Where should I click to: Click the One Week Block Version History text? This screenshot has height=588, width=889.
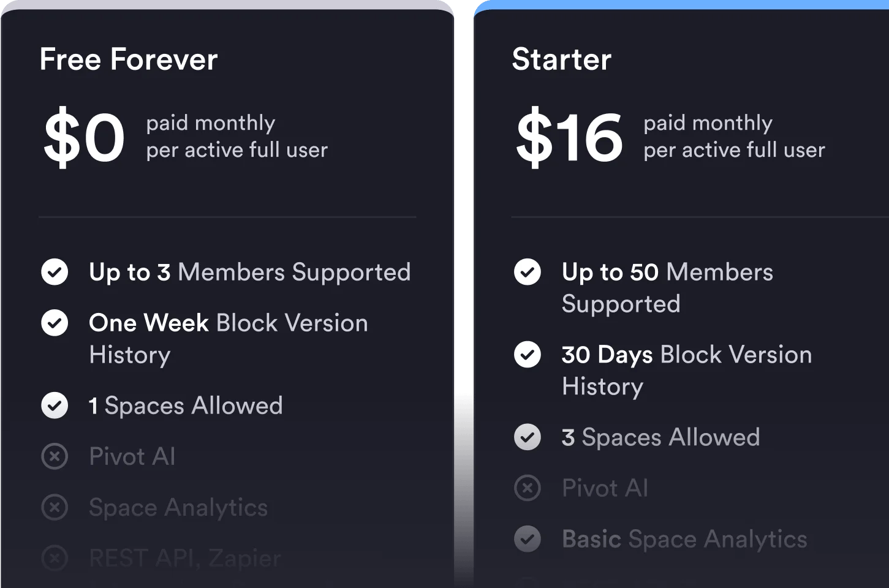(x=228, y=338)
